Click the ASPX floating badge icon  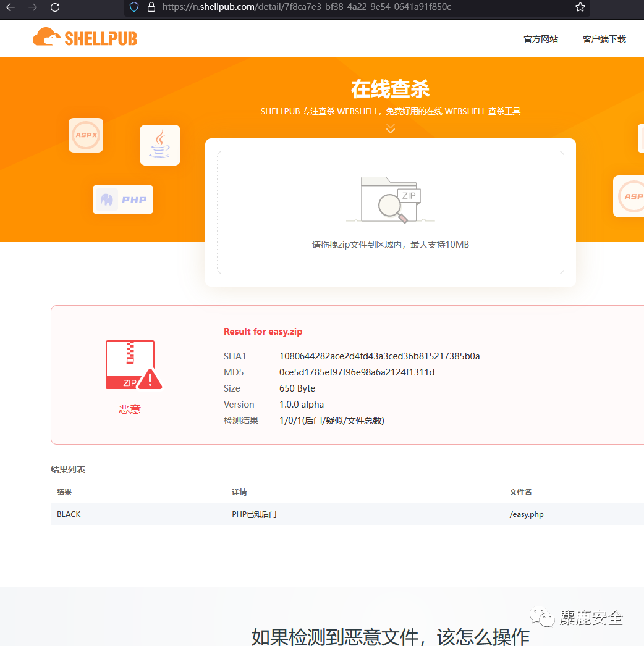point(86,135)
